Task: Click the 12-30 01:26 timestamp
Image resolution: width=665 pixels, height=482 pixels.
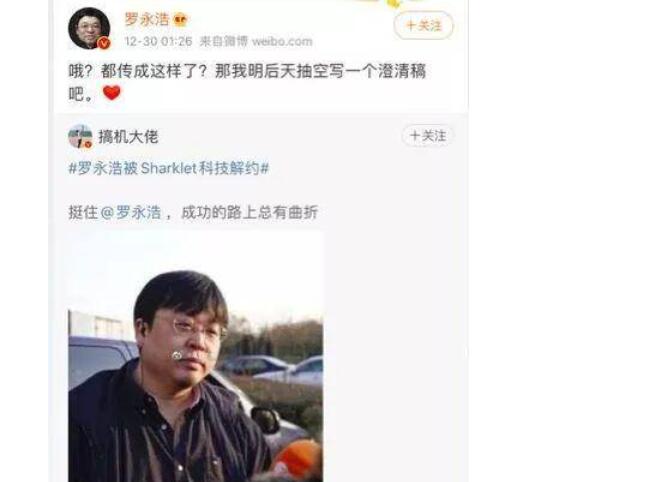Action: [158, 41]
